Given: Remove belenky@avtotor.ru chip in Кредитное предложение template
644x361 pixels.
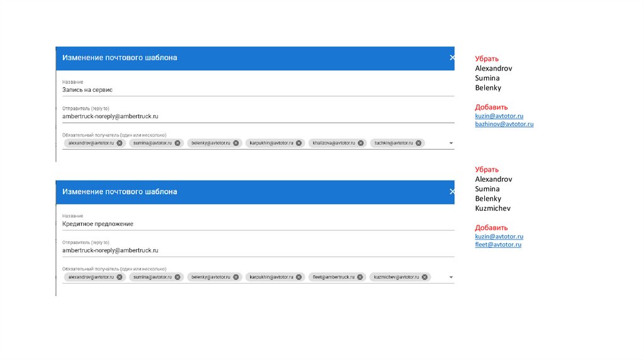Looking at the screenshot, I should (x=236, y=277).
